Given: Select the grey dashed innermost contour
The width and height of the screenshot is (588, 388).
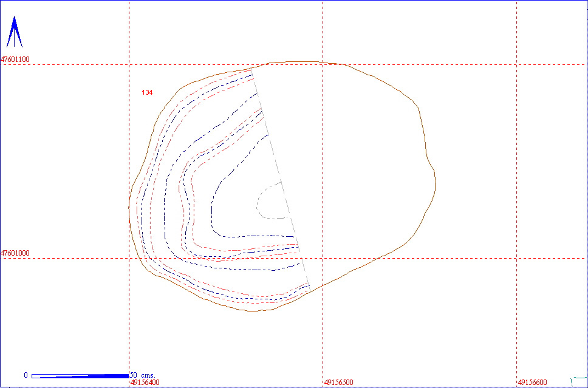Looking at the screenshot, I should coord(273,199).
